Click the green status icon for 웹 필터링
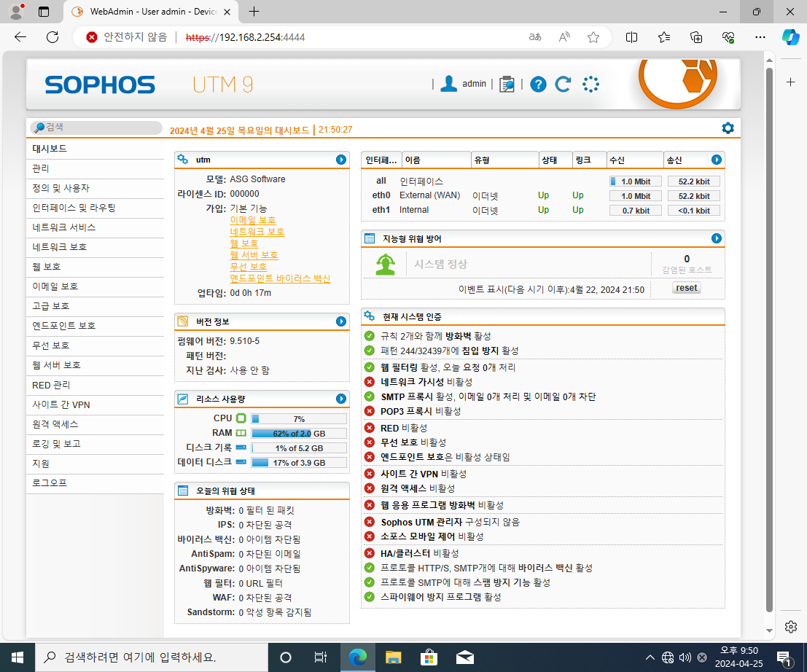The width and height of the screenshot is (807, 672). (369, 367)
